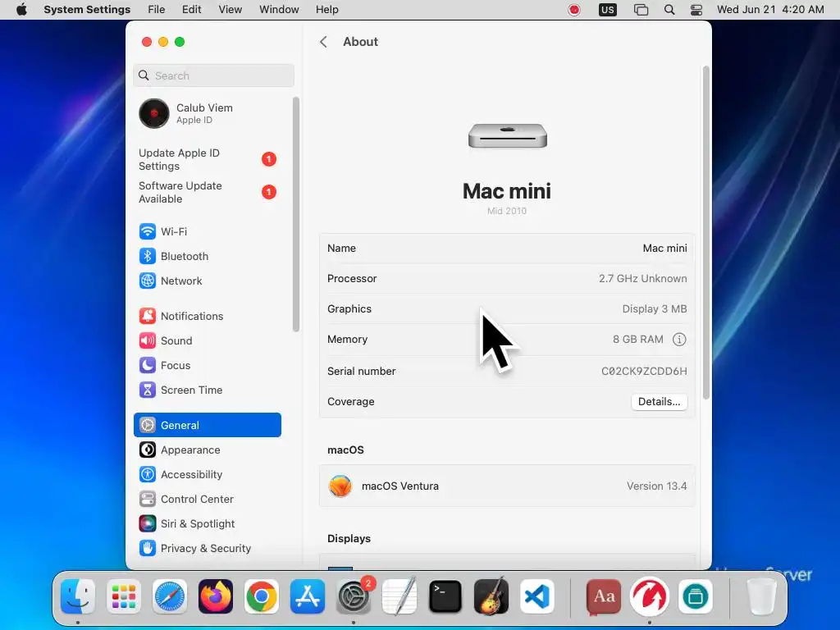Click System Settings icon in Dock
Screen dimensions: 840x630
354,596
